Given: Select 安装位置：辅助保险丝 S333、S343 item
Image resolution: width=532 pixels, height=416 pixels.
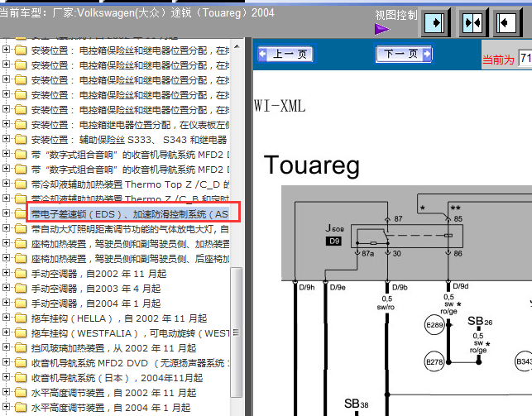Looking at the screenshot, I should [129, 140].
